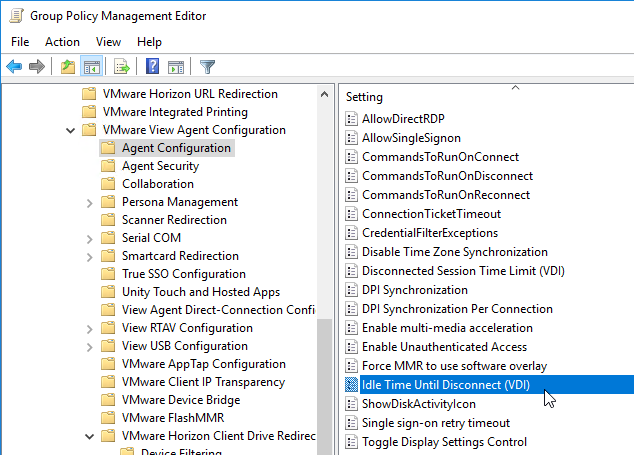Expand the Persona Management node
The image size is (634, 455).
[x=90, y=203]
